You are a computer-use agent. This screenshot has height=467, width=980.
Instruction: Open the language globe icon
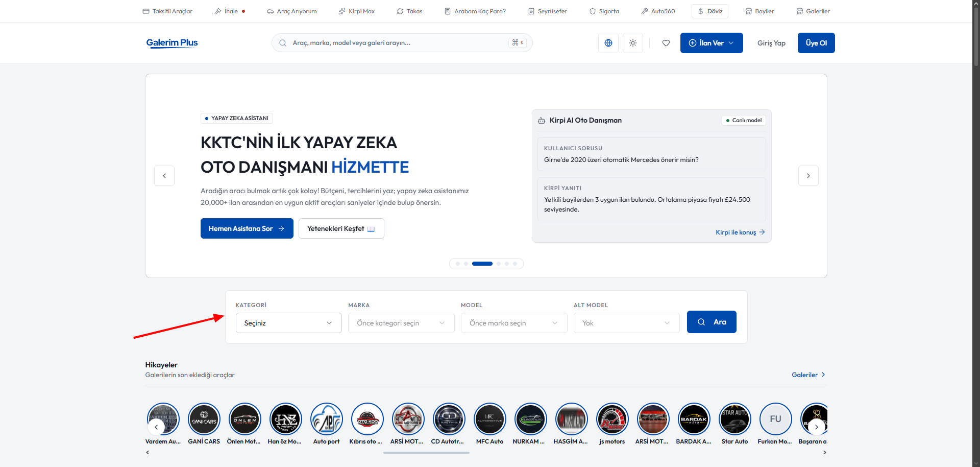point(608,43)
